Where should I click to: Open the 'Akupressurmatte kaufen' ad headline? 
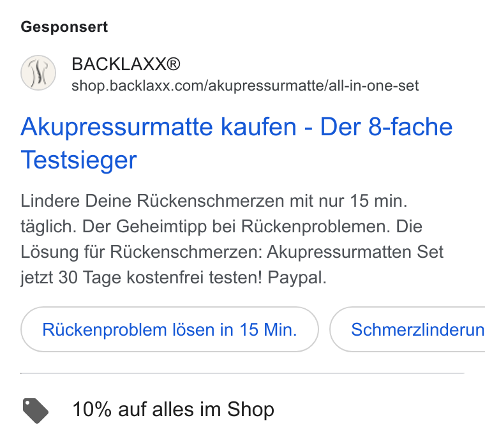pos(237,143)
